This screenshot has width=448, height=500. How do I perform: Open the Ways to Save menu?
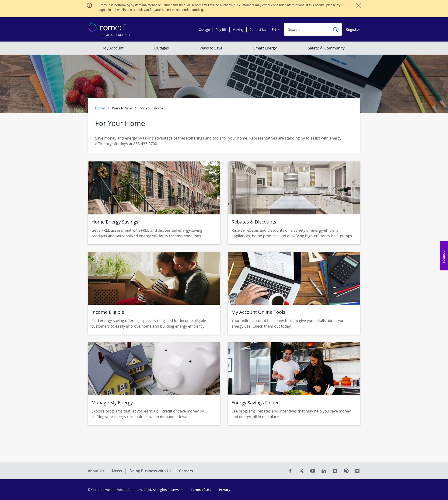(211, 48)
